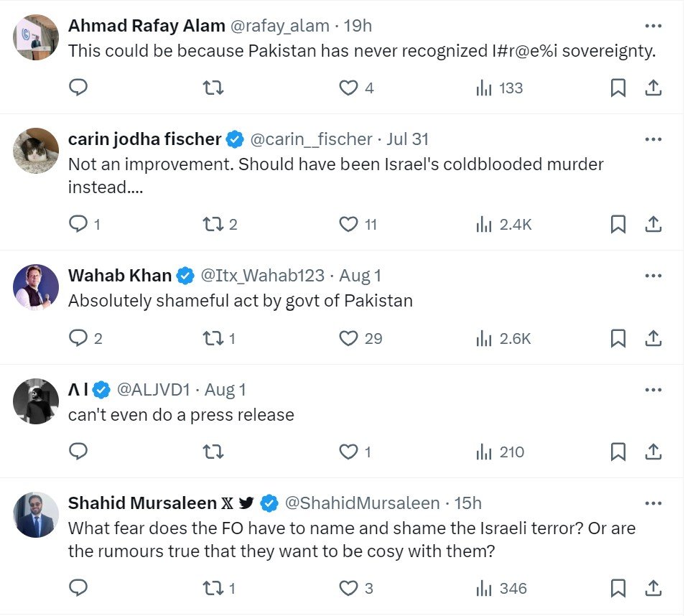The image size is (698, 616).
Task: Bookmark Shahid Mursaleen's tweet
Action: 618,589
